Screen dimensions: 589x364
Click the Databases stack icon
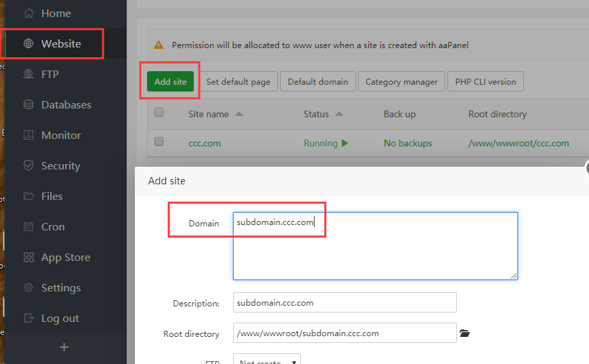28,105
